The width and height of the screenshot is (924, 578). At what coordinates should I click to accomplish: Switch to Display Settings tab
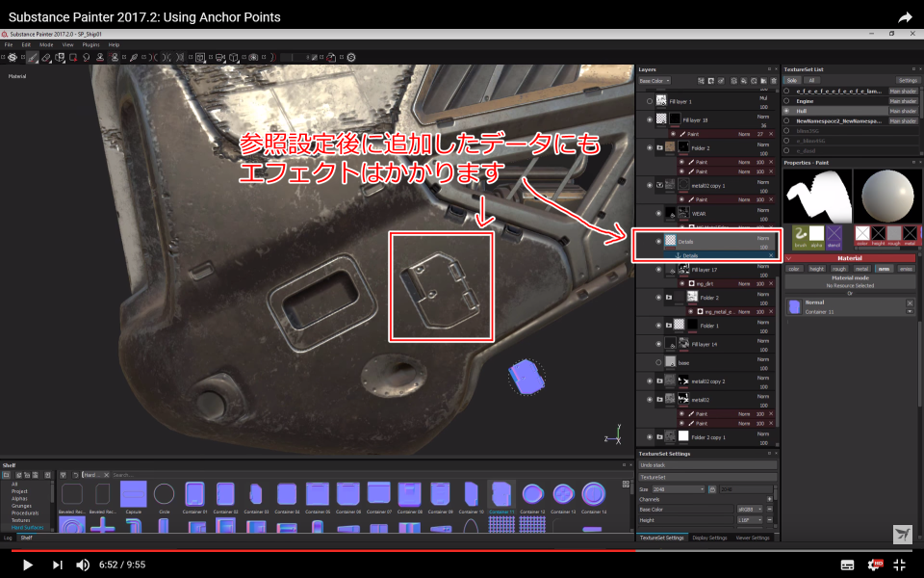(709, 538)
